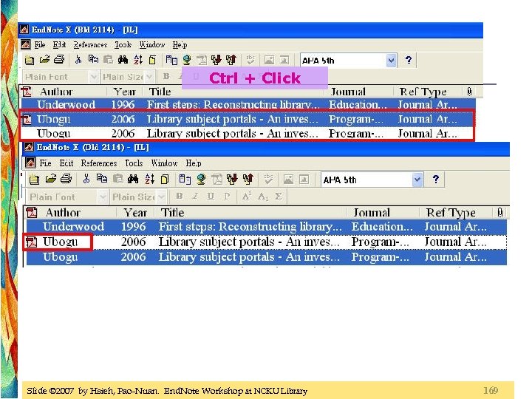The height and width of the screenshot is (399, 532).
Task: Click Open Library folder icon in upper window
Action: pyautogui.click(x=44, y=60)
